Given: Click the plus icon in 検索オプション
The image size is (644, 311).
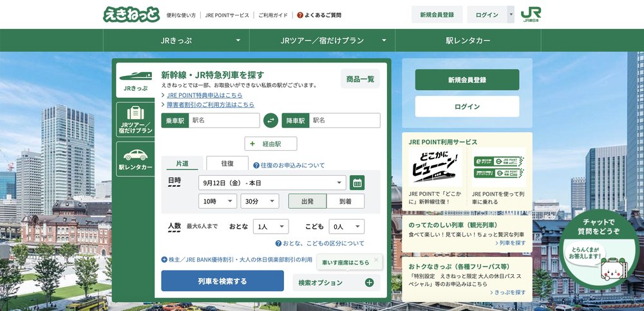Looking at the screenshot, I should click(x=369, y=283).
